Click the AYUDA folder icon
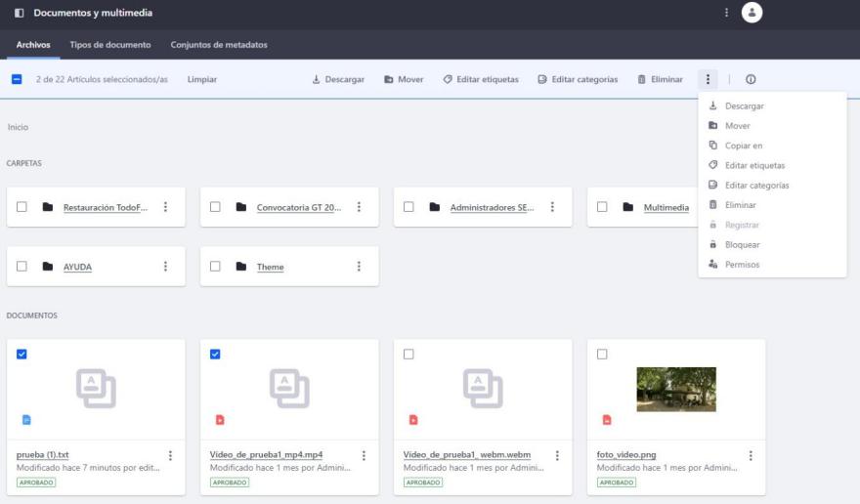Viewport: 860px width, 504px height. 48,266
